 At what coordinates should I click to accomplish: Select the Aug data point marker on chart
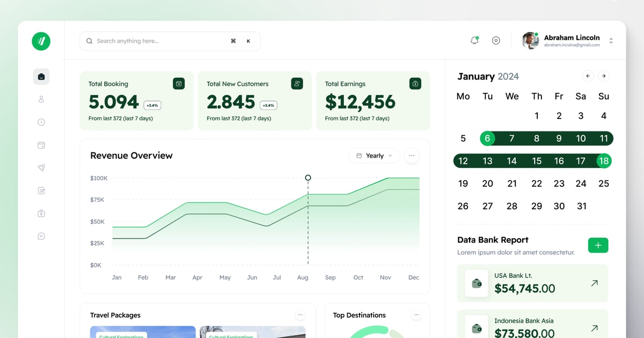[308, 178]
